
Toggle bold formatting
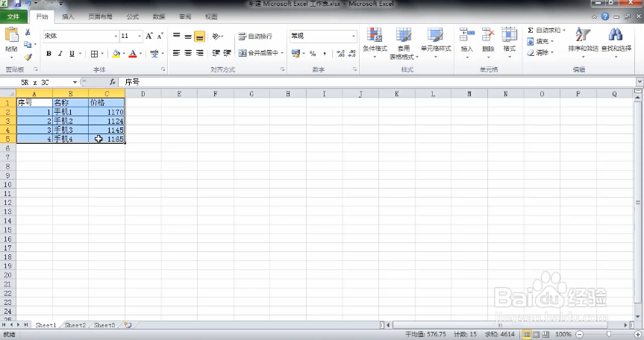[x=49, y=54]
